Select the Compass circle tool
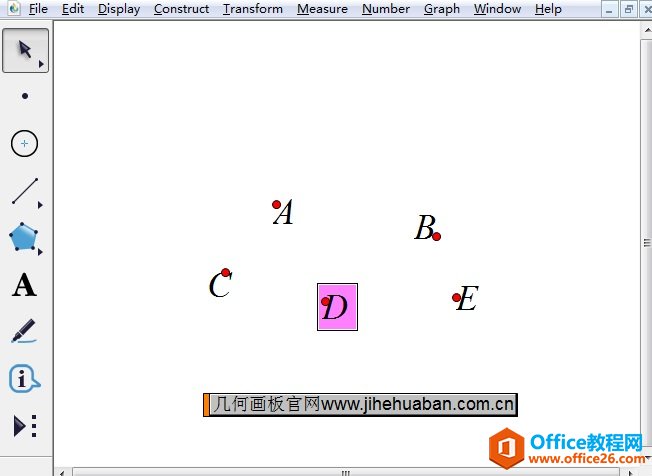The height and width of the screenshot is (476, 652). tap(24, 143)
